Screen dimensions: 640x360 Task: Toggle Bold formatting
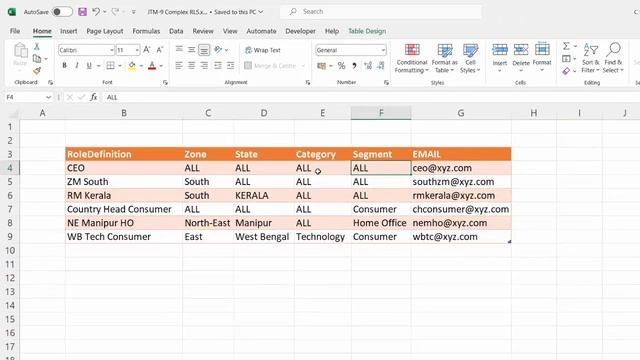pyautogui.click(x=64, y=65)
